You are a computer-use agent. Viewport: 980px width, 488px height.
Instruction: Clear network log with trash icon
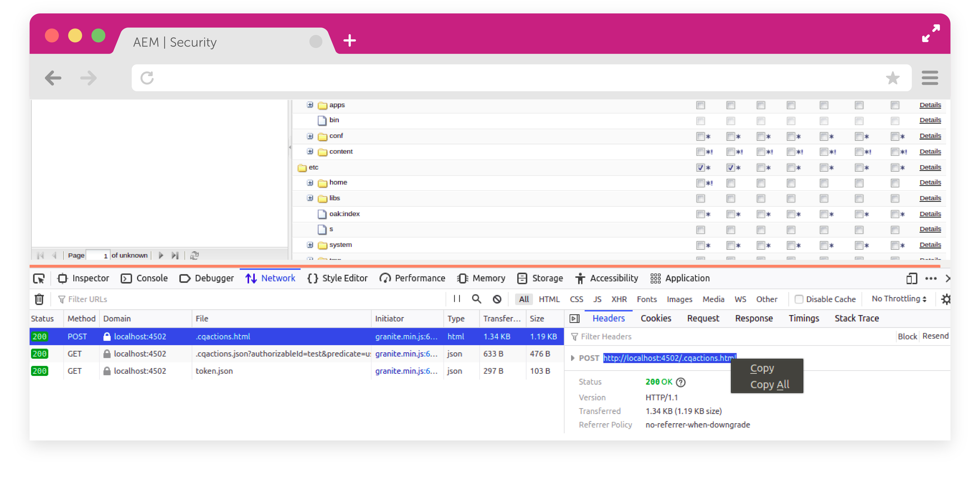(x=39, y=299)
